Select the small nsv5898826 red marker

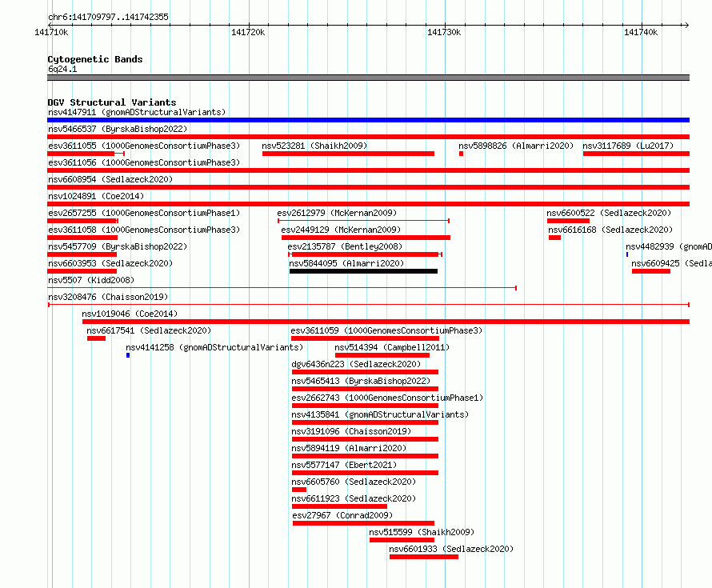(x=461, y=154)
